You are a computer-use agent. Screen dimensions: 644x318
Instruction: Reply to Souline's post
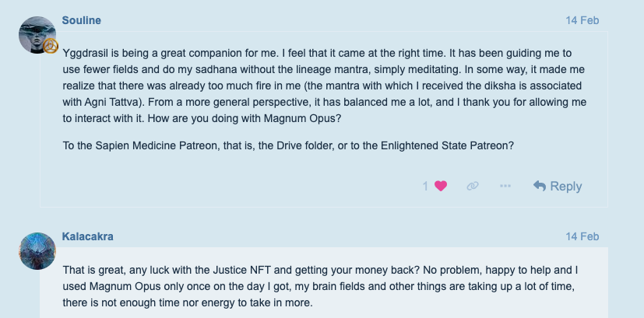(x=558, y=186)
